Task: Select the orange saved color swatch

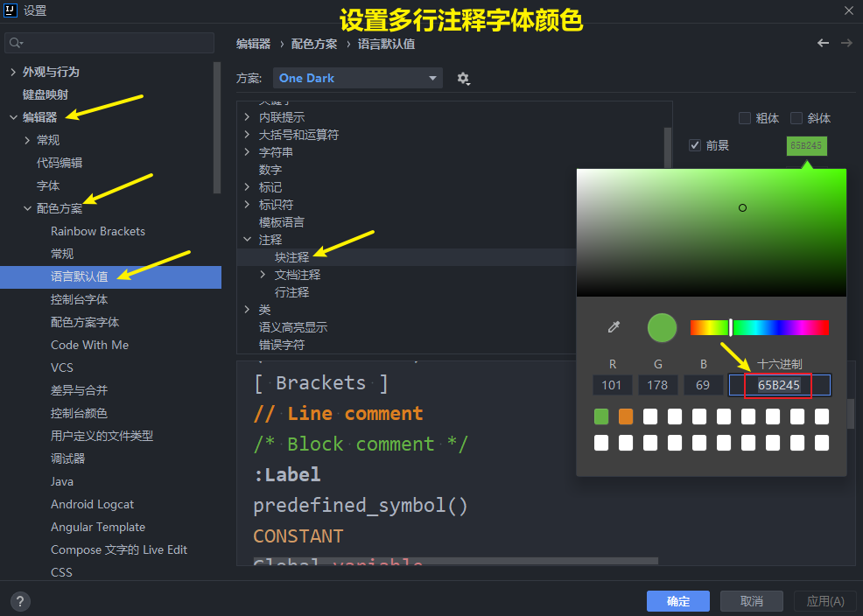Action: (x=626, y=416)
